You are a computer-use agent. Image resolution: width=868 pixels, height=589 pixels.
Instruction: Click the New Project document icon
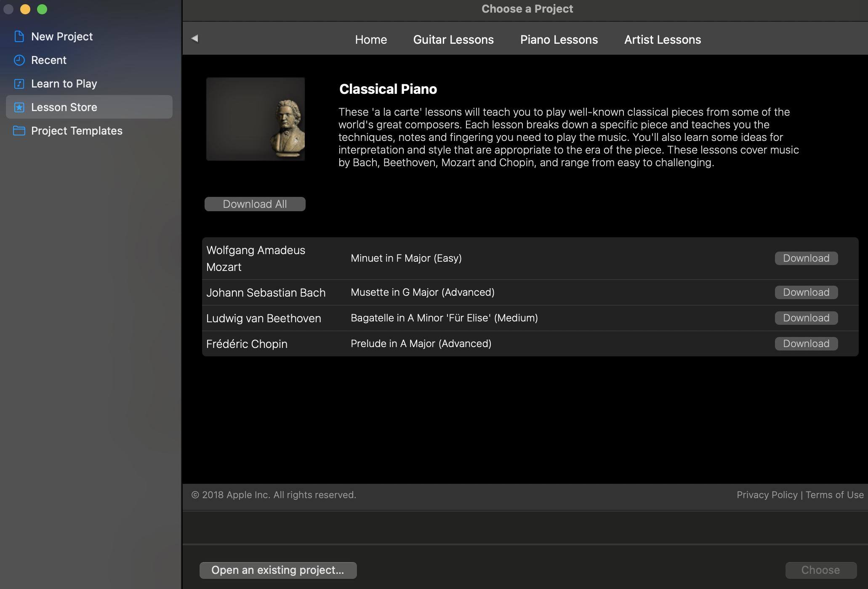tap(19, 37)
